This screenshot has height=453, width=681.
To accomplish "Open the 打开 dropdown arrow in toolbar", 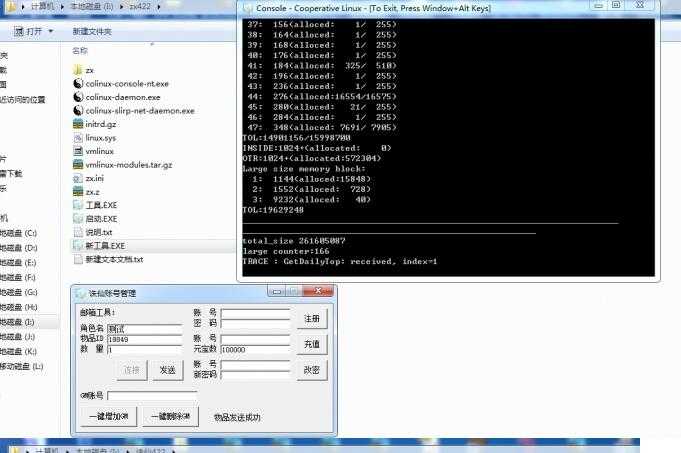I will tap(50, 31).
